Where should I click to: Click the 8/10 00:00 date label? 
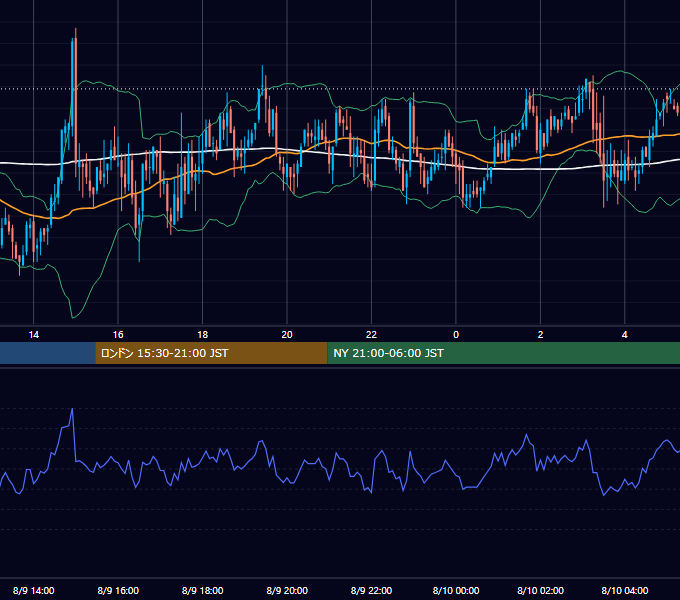point(456,590)
